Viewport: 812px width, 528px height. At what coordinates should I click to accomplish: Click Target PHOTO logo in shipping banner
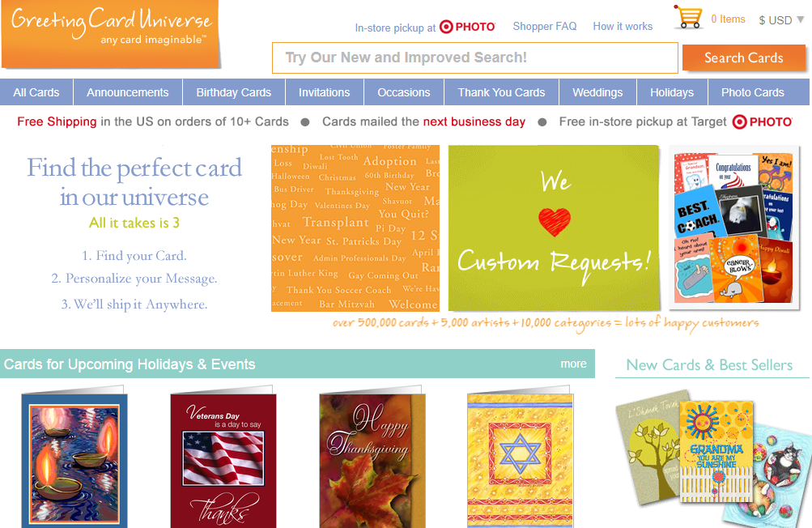pos(763,121)
